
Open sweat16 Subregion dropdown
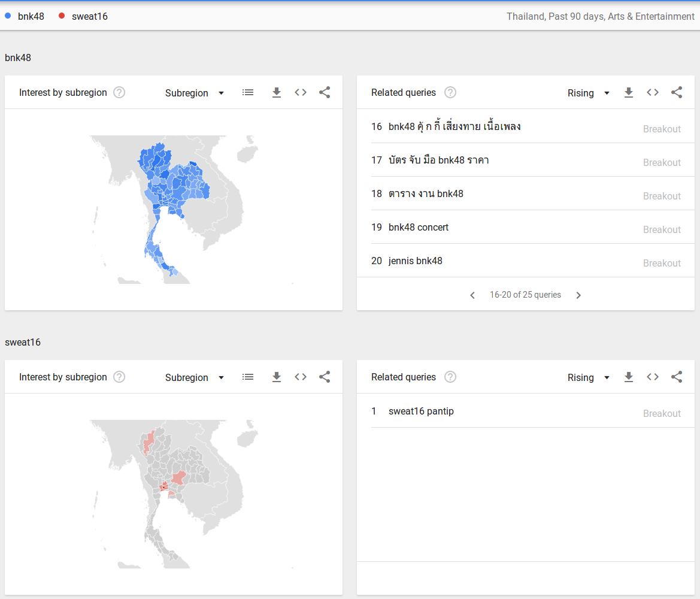[x=195, y=377]
